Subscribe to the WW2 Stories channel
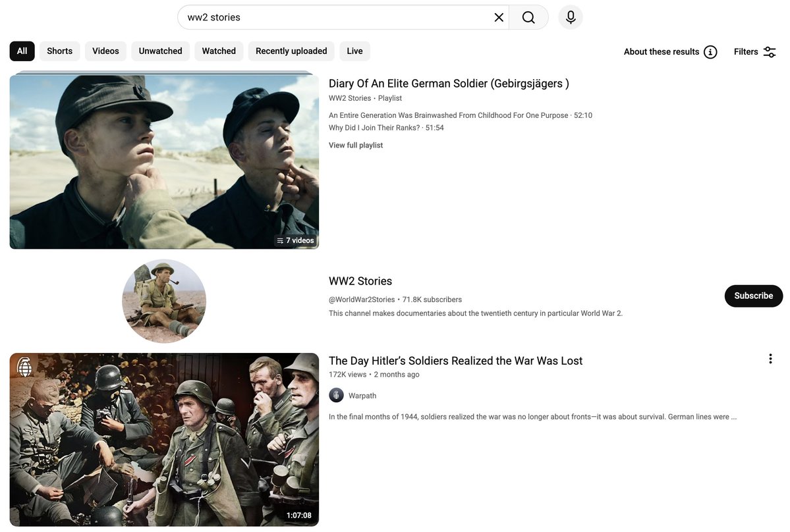The height and width of the screenshot is (532, 790). pyautogui.click(x=753, y=296)
